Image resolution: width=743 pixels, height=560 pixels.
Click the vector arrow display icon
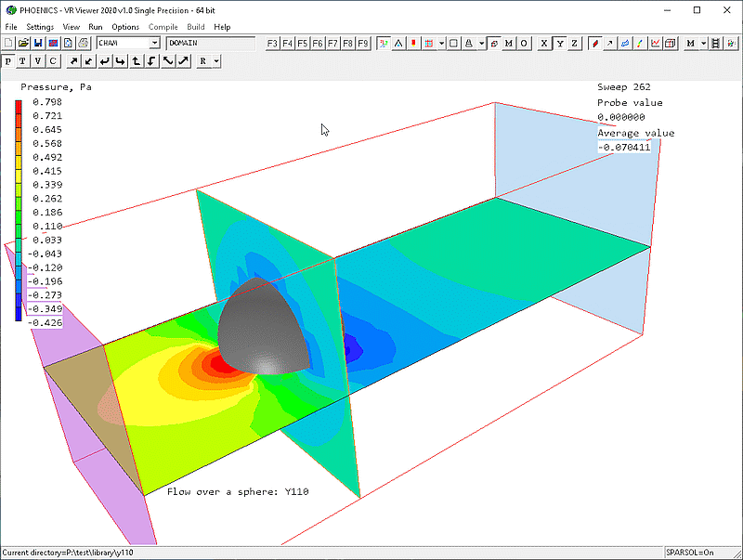click(x=609, y=44)
